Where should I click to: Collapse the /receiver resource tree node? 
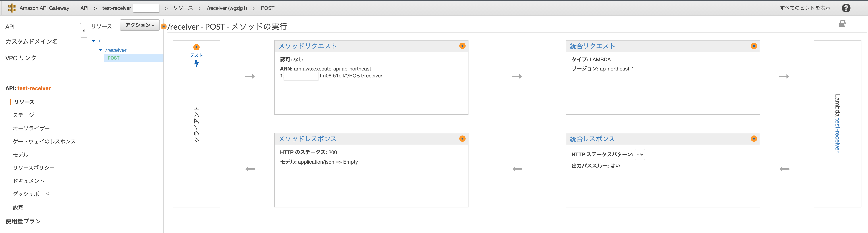(100, 50)
